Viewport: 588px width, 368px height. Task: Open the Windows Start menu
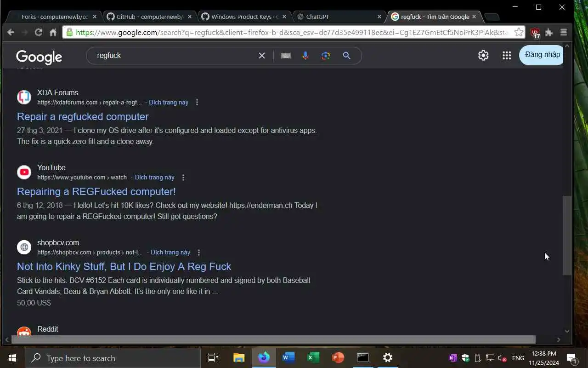click(x=12, y=358)
